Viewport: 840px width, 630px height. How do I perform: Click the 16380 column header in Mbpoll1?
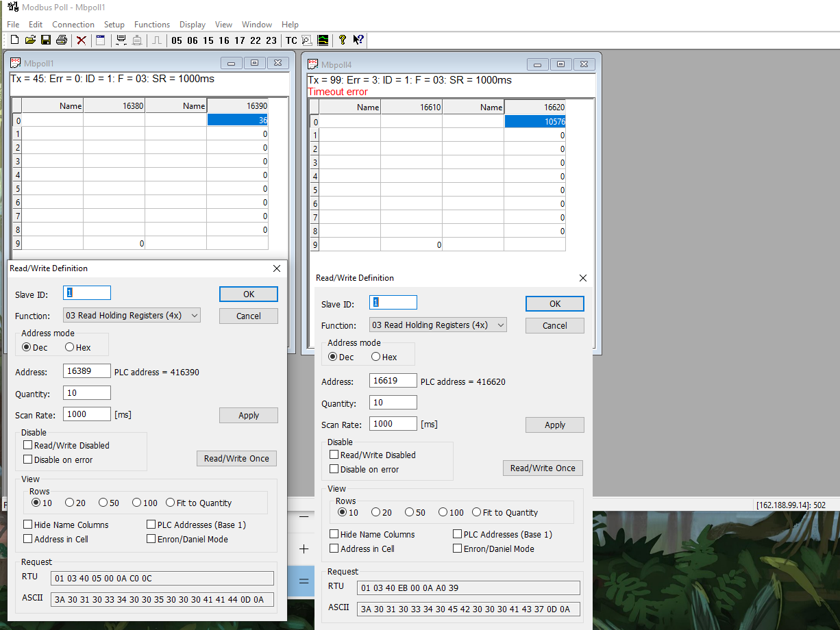pos(114,105)
